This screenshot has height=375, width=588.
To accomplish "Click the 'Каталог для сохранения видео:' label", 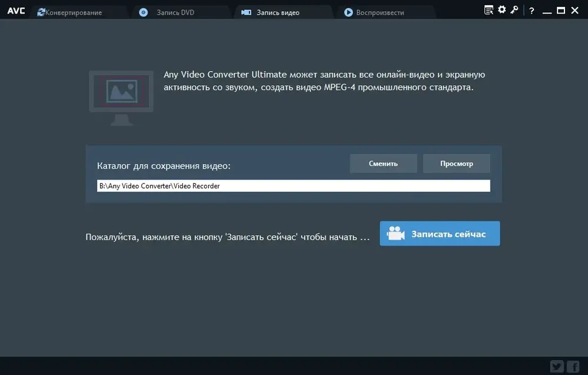I will (x=163, y=166).
